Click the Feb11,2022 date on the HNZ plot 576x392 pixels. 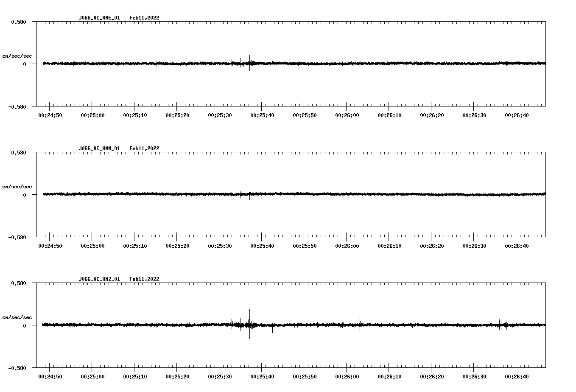pyautogui.click(x=144, y=279)
